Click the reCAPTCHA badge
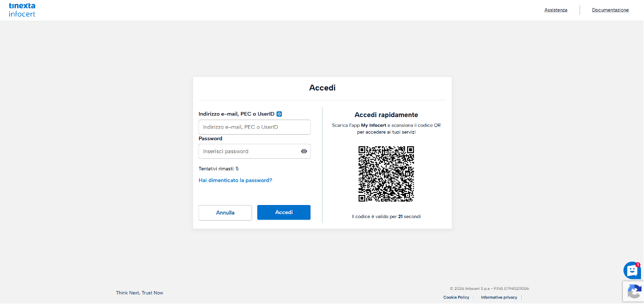 (633, 291)
